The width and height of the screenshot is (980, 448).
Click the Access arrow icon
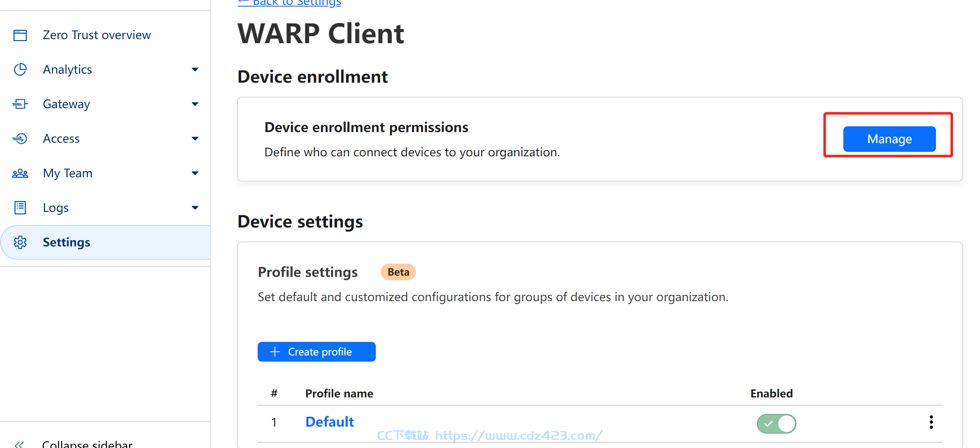point(20,139)
